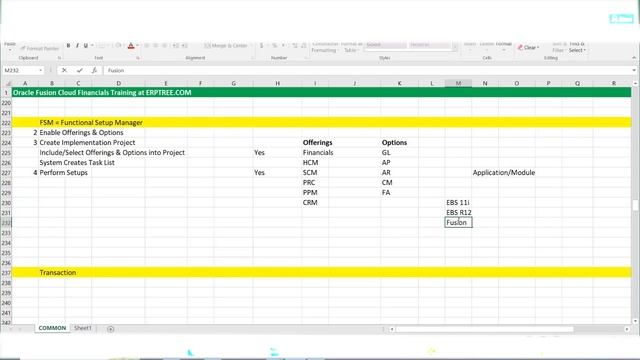Viewport: 640px width, 360px height.
Task: Select cell 'Perform Setups'
Action: (x=63, y=173)
